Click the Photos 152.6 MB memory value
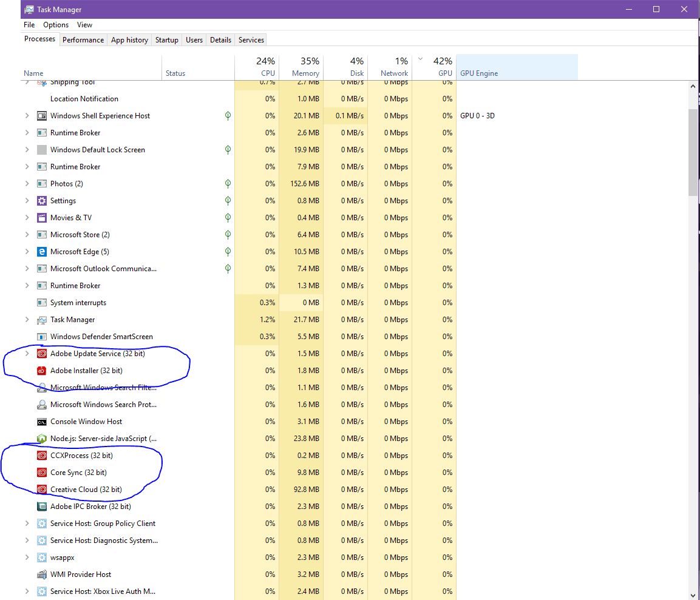Screen dimensions: 700x600 point(304,184)
